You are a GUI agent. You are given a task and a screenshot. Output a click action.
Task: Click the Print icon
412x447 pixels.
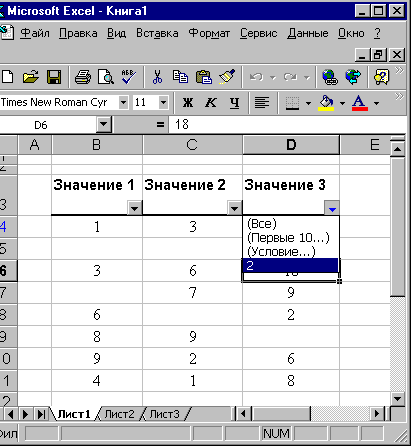83,77
